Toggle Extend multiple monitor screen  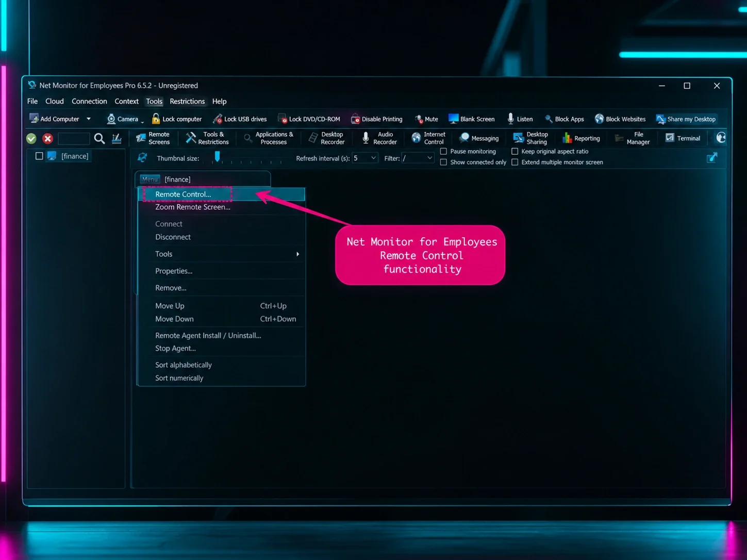[514, 162]
